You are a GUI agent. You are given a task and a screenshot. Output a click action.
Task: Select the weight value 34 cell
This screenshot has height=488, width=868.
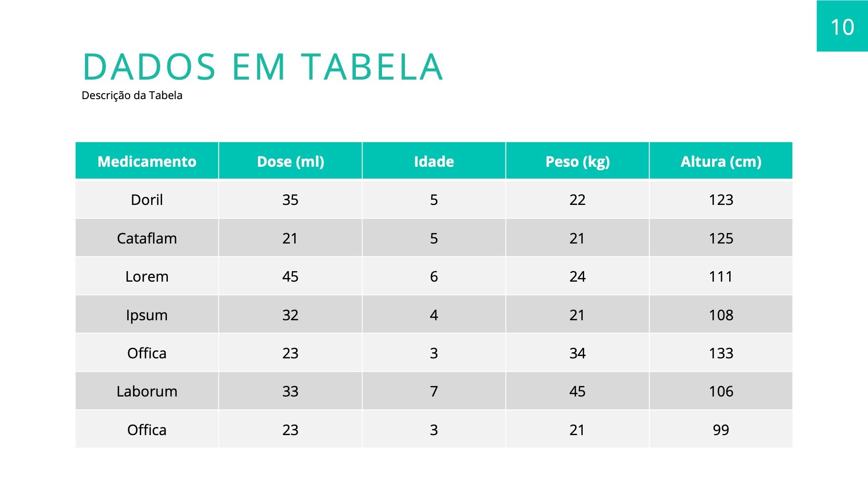[x=577, y=353]
